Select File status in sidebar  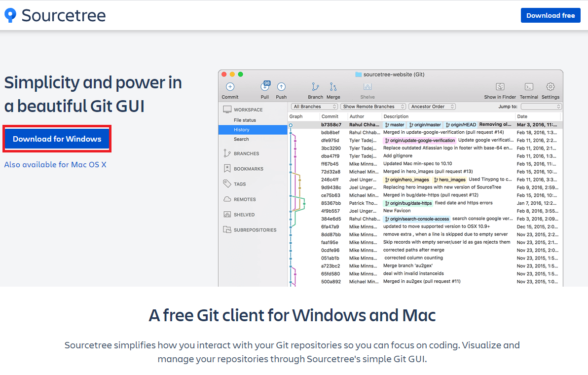[245, 120]
